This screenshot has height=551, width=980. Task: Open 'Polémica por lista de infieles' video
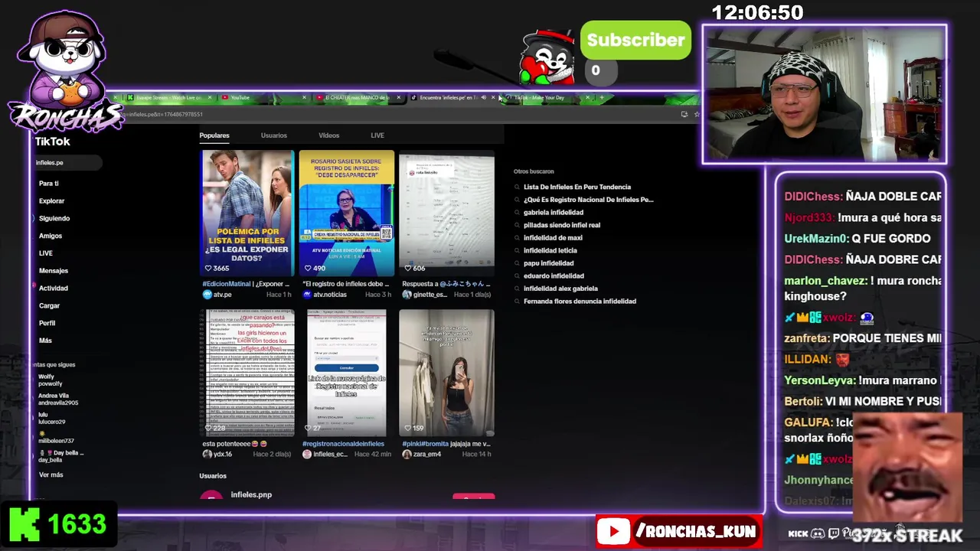point(247,213)
